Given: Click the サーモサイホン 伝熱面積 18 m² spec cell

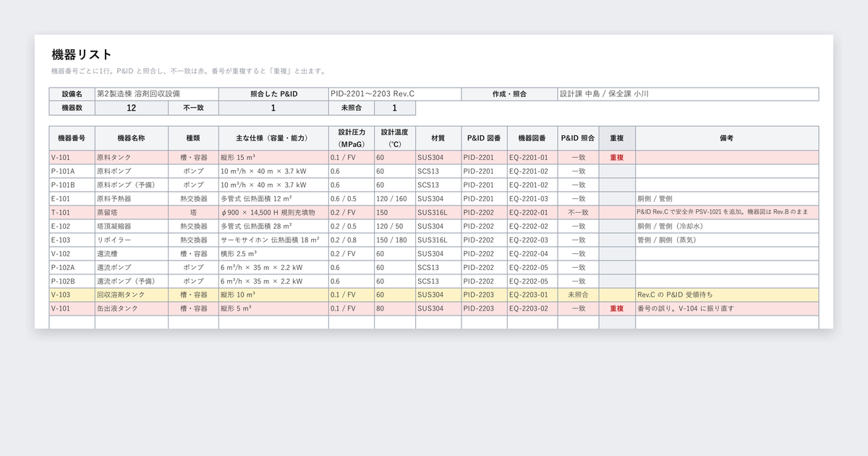Looking at the screenshot, I should click(x=273, y=240).
